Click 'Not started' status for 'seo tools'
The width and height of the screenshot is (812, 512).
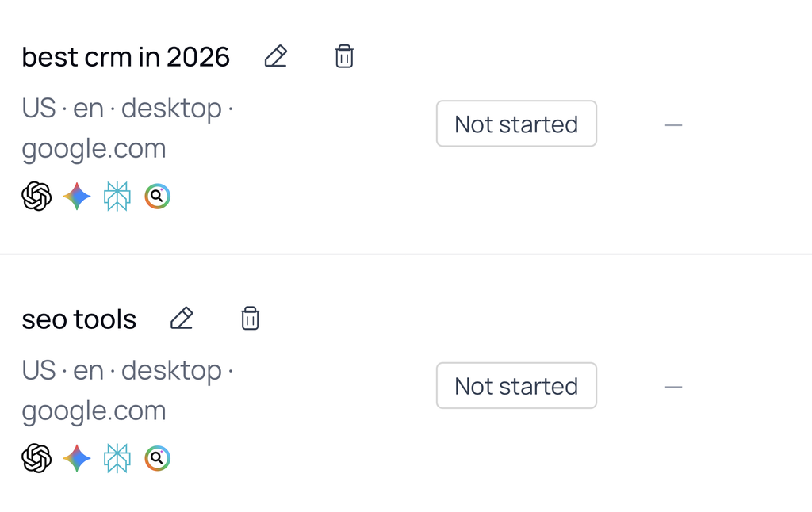[x=516, y=386]
